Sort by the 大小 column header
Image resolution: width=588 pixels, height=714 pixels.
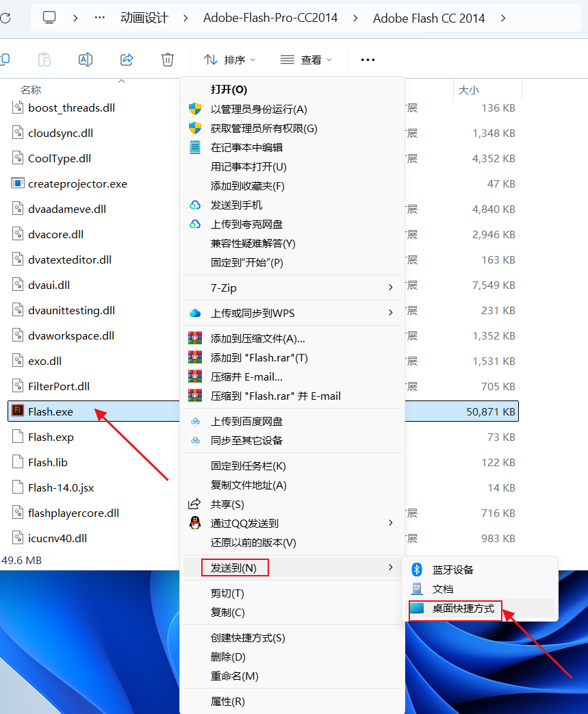[x=469, y=90]
